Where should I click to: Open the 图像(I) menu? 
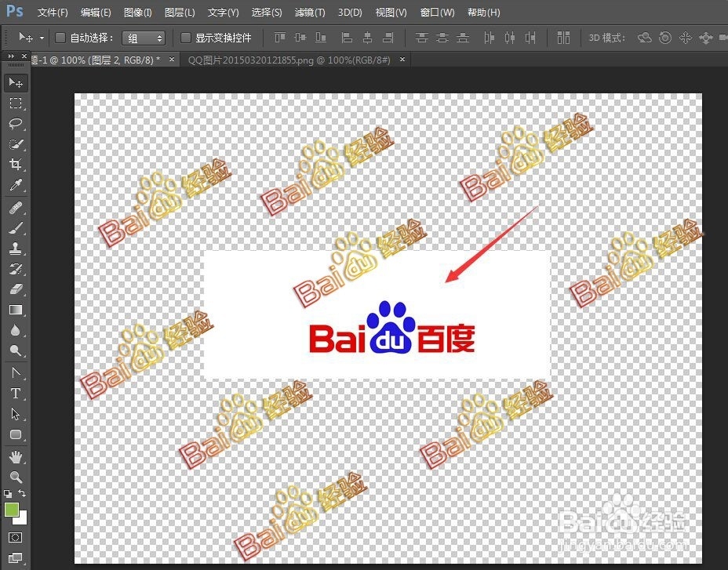(x=138, y=13)
